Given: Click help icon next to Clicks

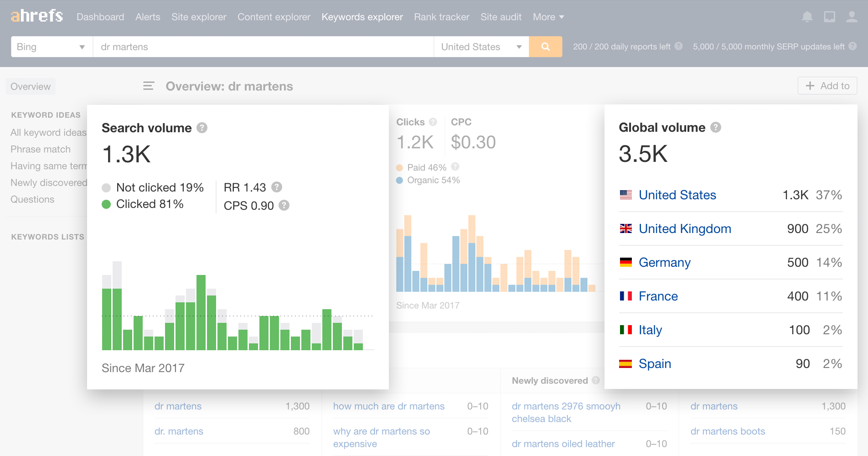Looking at the screenshot, I should coord(433,122).
